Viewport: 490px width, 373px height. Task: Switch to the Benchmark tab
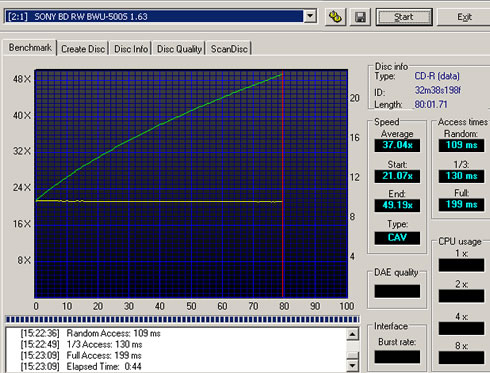(x=30, y=48)
